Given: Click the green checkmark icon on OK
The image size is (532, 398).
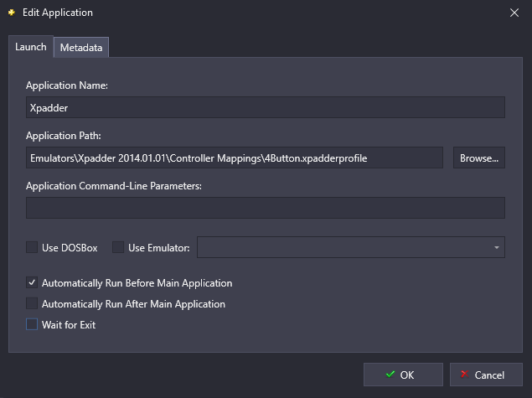Looking at the screenshot, I should pyautogui.click(x=390, y=375).
